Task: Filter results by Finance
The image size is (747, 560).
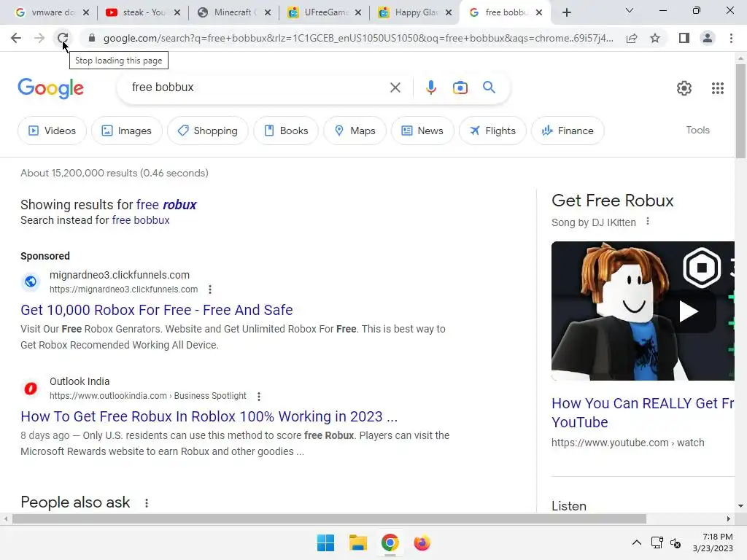Action: 568,131
